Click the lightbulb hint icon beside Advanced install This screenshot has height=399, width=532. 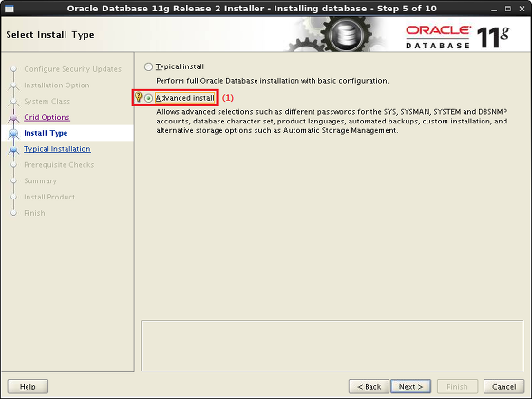(x=138, y=97)
